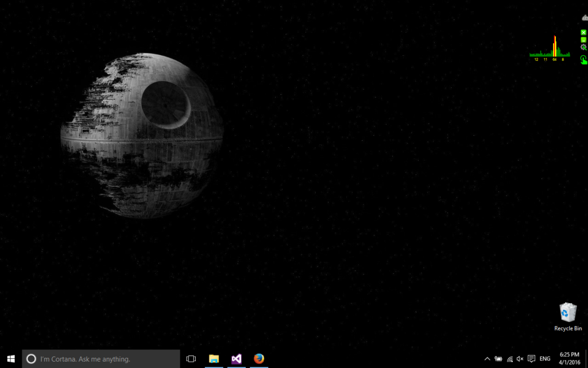Image resolution: width=588 pixels, height=368 pixels.
Task: Open the Windows Start menu
Action: (11, 359)
